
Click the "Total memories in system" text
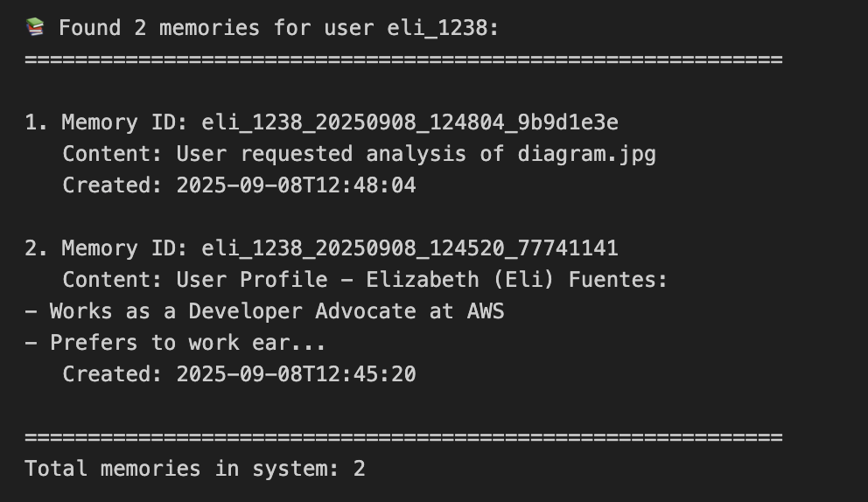pyautogui.click(x=182, y=469)
